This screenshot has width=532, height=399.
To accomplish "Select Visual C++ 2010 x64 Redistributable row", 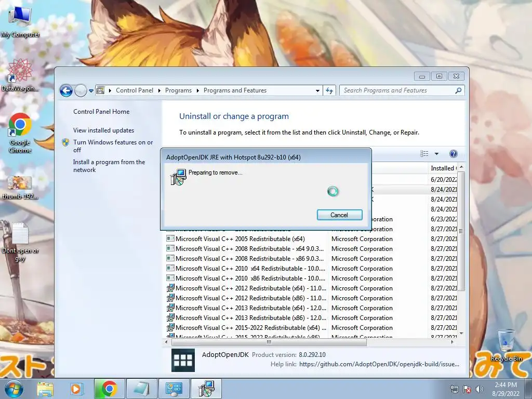I will pyautogui.click(x=312, y=269).
